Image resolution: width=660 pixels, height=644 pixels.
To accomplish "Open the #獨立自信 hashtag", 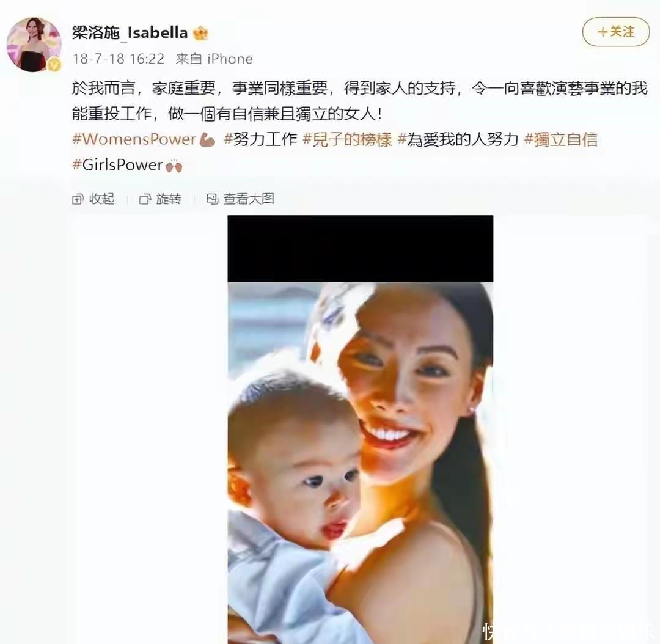I will pyautogui.click(x=560, y=139).
